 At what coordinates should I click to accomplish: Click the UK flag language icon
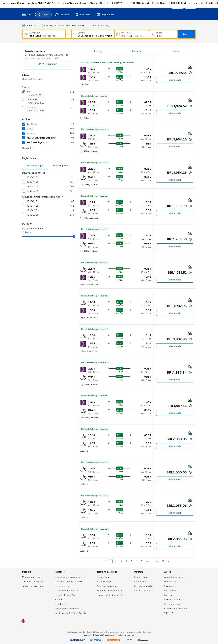[x=23, y=621]
